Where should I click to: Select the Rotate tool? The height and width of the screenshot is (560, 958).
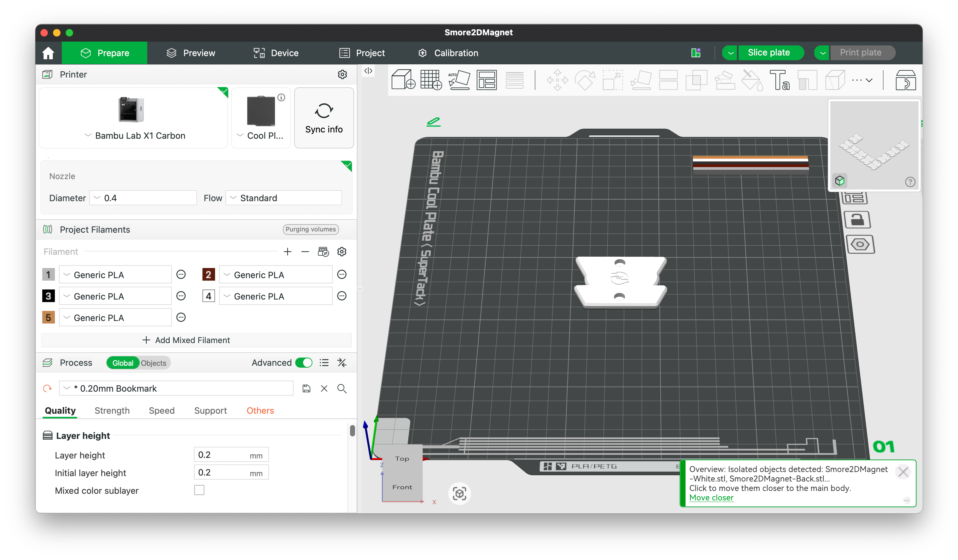point(585,80)
